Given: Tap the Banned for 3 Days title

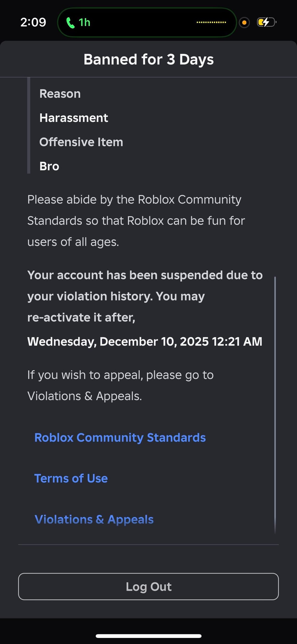Looking at the screenshot, I should click(x=148, y=59).
